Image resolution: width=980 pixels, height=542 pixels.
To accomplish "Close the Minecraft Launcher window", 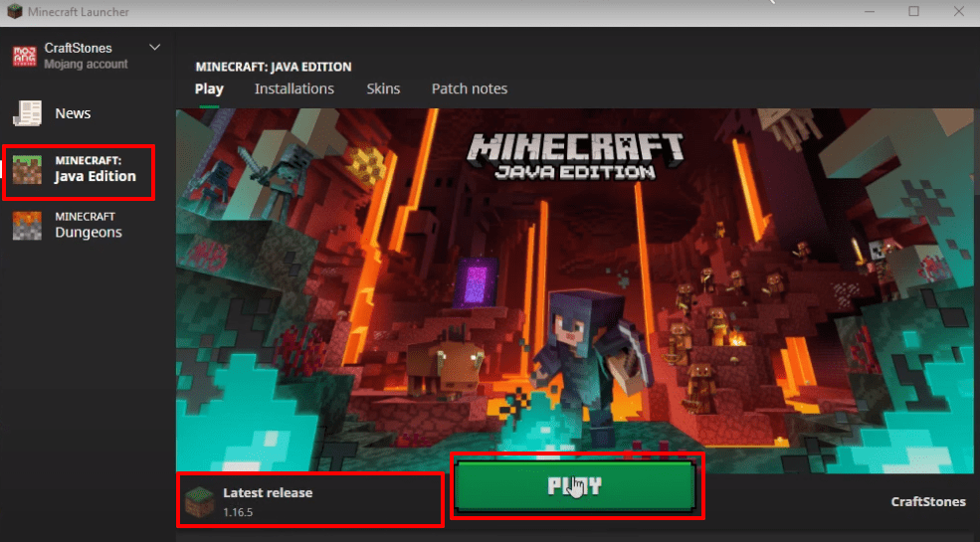I will 959,11.
